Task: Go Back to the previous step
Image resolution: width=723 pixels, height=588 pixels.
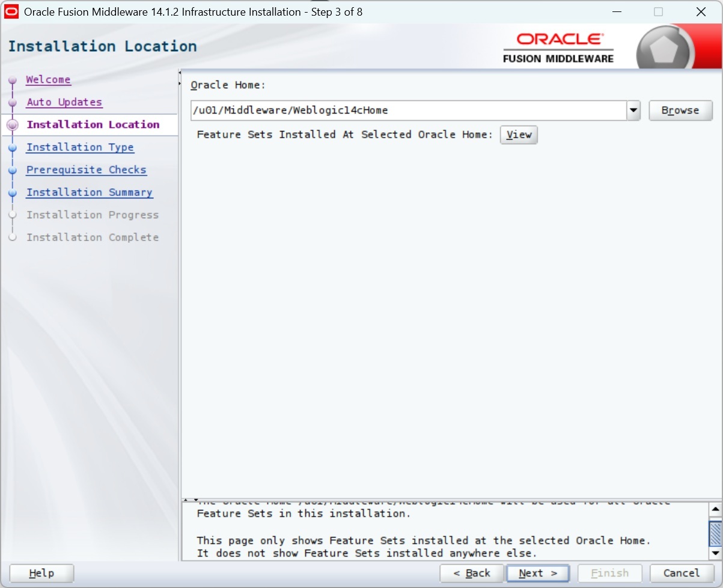Action: [x=472, y=573]
